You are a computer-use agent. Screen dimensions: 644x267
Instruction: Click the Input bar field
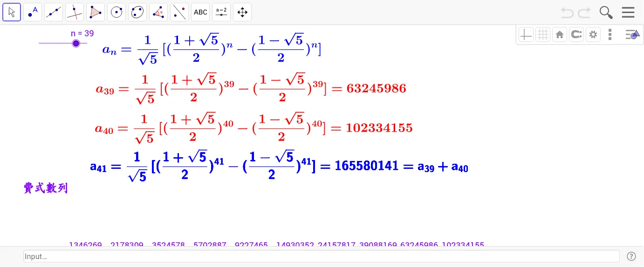[322, 256]
